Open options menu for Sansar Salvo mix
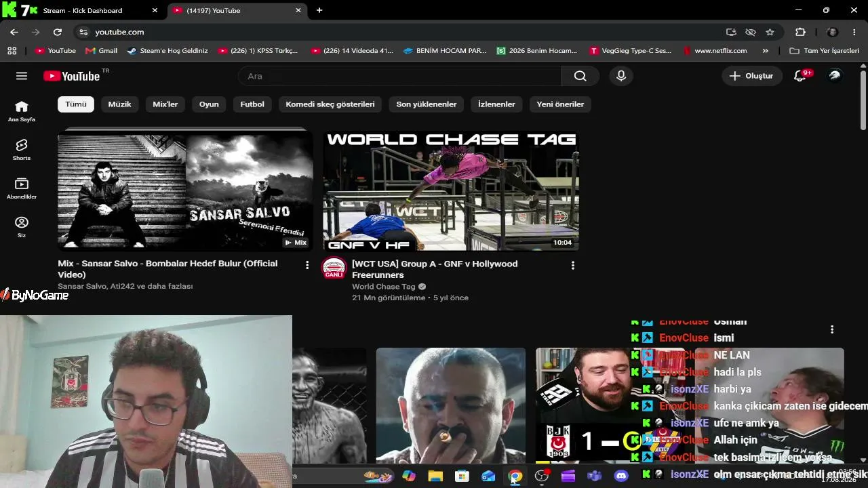The image size is (868, 488). click(x=307, y=265)
